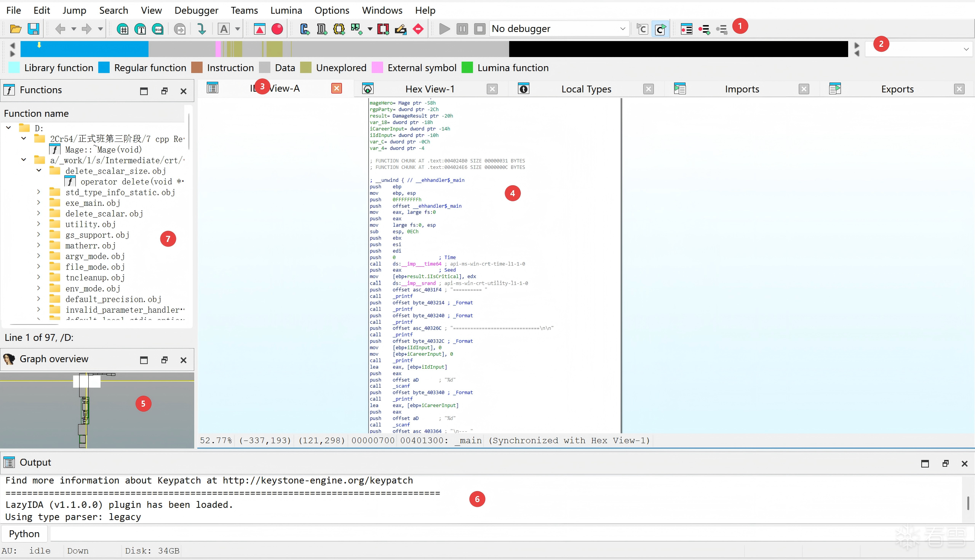975x560 pixels.
Task: Click the red circle breakpoint toolbar icon
Action: (277, 29)
